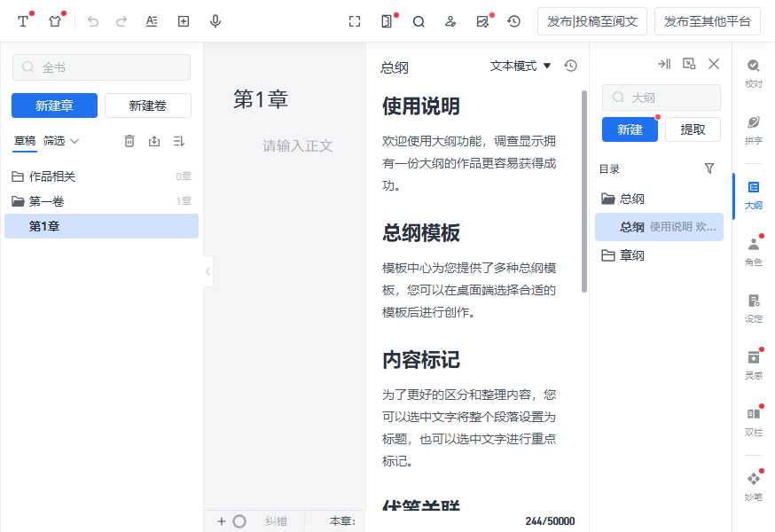Open the 妙笔 AI writing tool
The width and height of the screenshot is (775, 532).
[753, 487]
